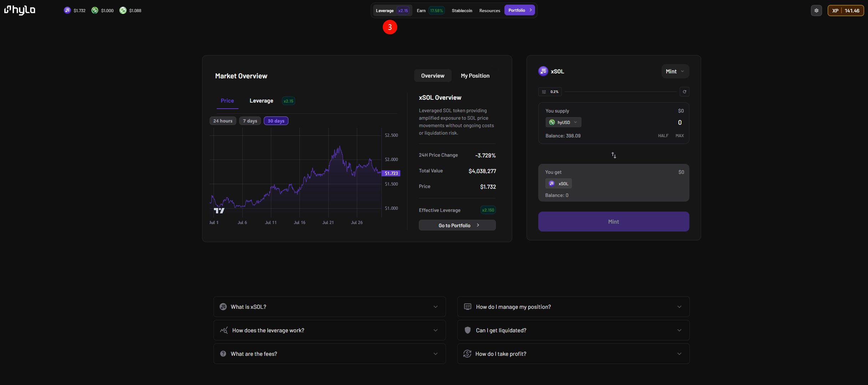The image size is (868, 385).
Task: Click the refresh quote icon
Action: [684, 92]
